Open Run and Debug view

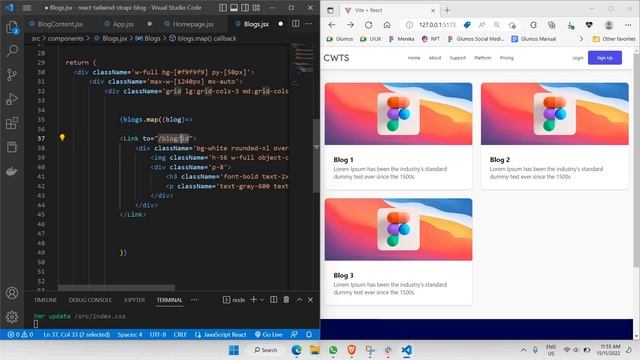12,99
